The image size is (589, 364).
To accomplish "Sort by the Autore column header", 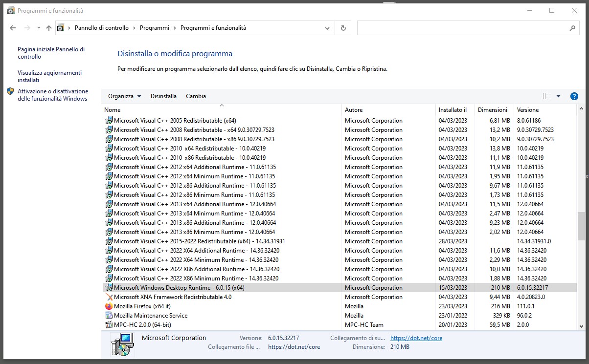I will 388,110.
